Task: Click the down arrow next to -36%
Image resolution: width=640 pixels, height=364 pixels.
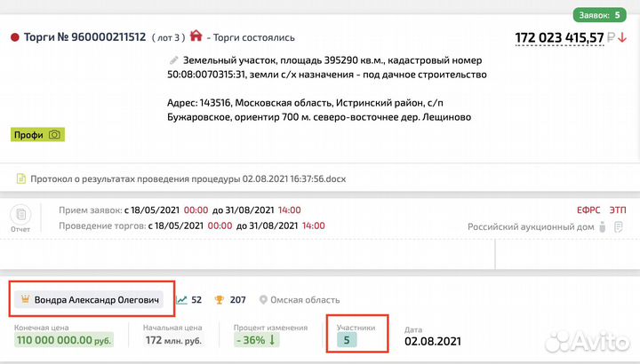Action: pyautogui.click(x=272, y=339)
